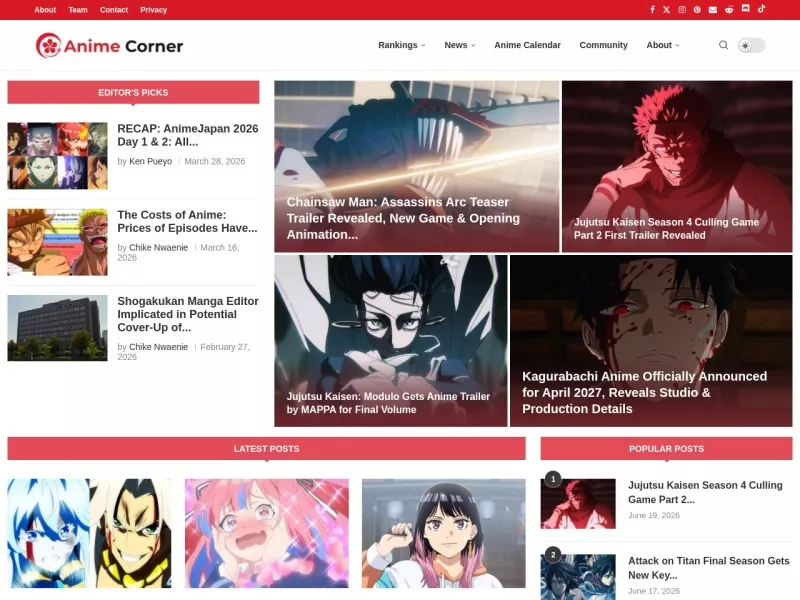
Task: Click Costs of Anime article thumbnail
Action: click(x=58, y=242)
